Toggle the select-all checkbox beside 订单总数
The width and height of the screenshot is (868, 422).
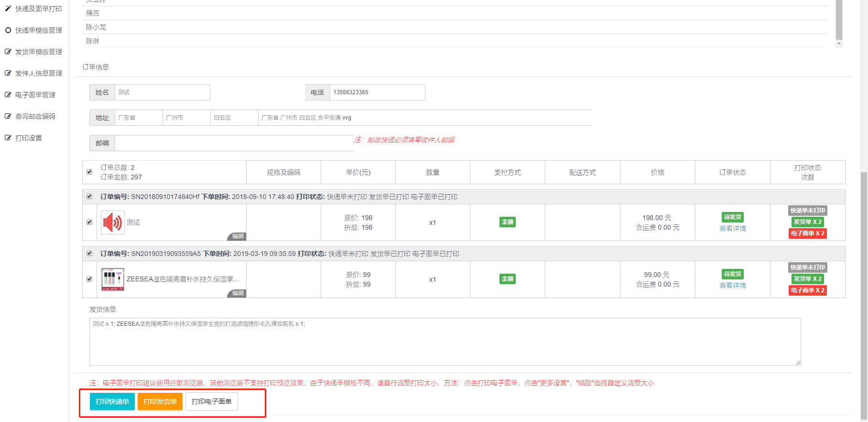(89, 172)
